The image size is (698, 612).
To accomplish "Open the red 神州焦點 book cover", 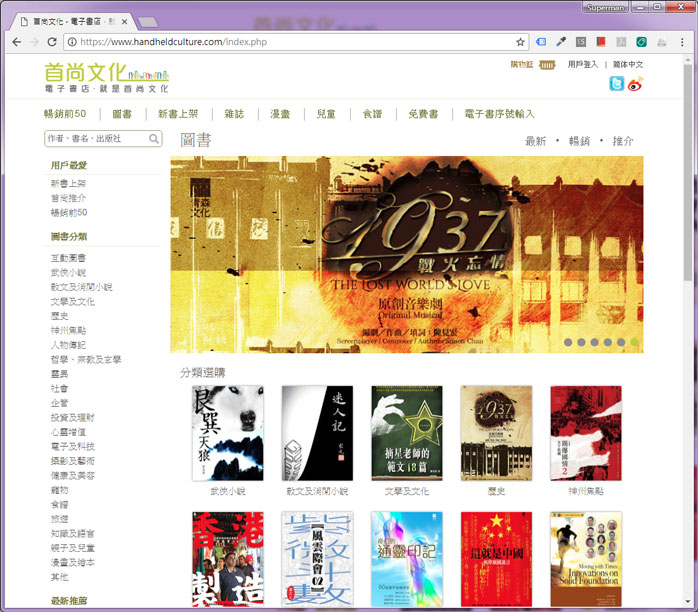I will pos(586,433).
